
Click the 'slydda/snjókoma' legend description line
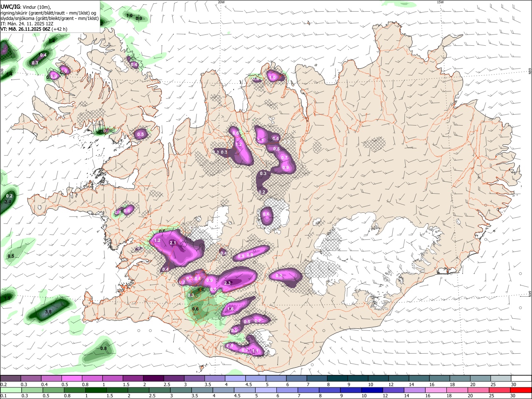[x=49, y=18]
